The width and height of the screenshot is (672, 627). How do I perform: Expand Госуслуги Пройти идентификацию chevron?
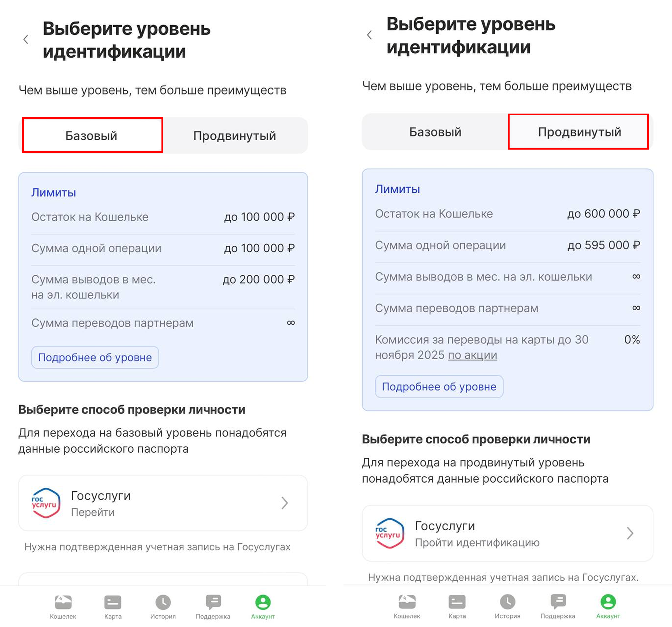click(630, 533)
